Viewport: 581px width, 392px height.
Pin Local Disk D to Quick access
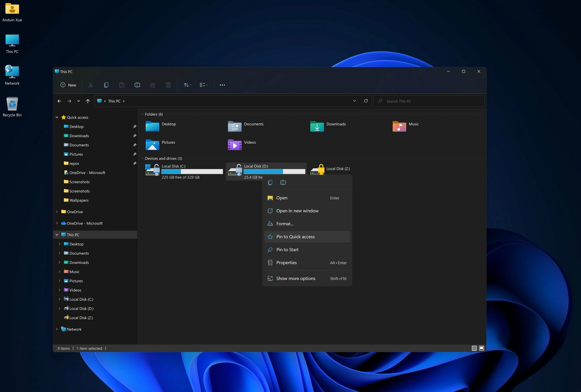(295, 236)
